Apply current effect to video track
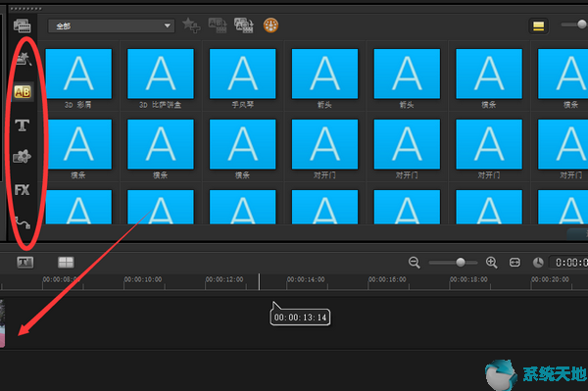 [x=218, y=25]
